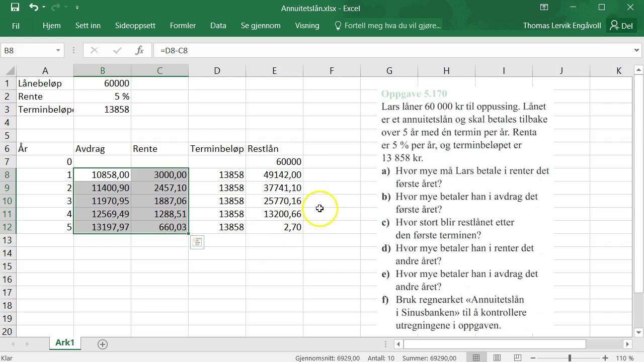Click cell with value 2,70
Viewport: 644px width, 362px height.
click(x=274, y=227)
